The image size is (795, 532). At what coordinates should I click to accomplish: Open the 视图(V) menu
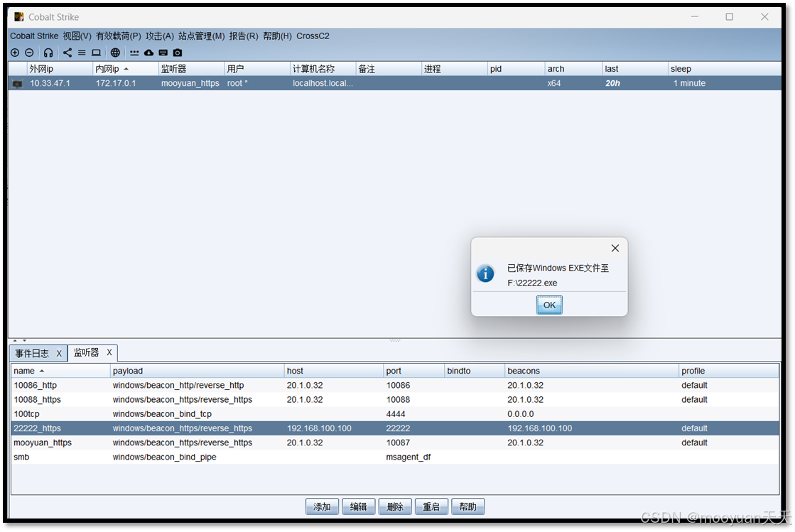(x=77, y=36)
